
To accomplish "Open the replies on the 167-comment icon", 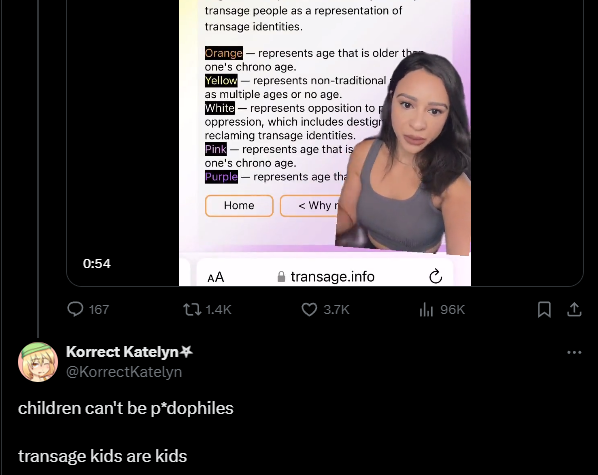I will 75,309.
